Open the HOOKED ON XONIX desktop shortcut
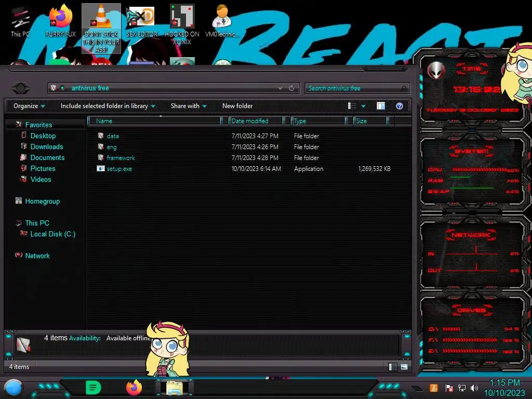Image resolution: width=532 pixels, height=399 pixels. 182,25
